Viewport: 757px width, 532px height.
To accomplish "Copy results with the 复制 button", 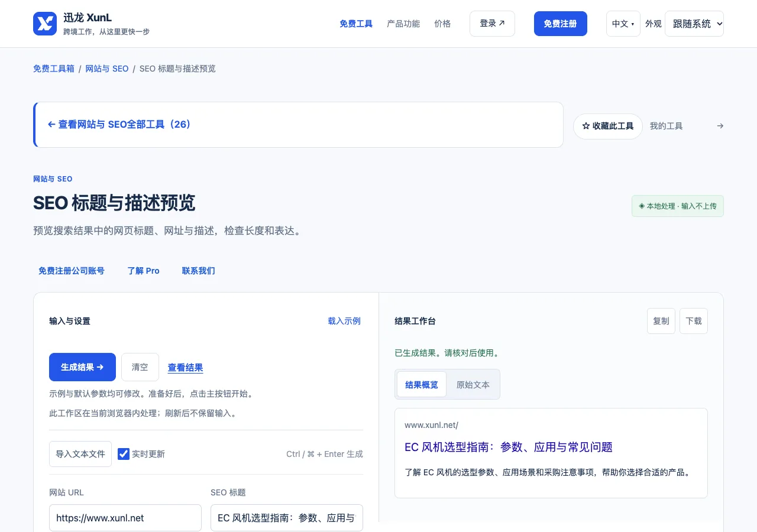I will click(x=661, y=321).
